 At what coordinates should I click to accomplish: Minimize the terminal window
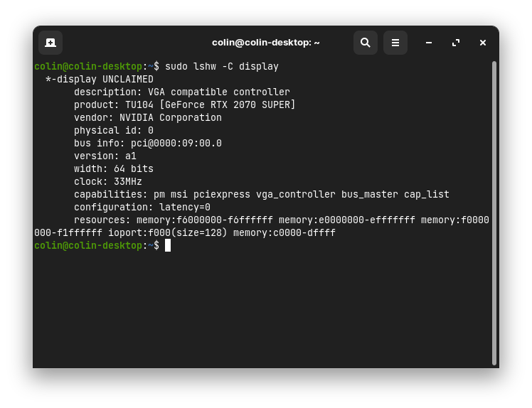tap(429, 43)
